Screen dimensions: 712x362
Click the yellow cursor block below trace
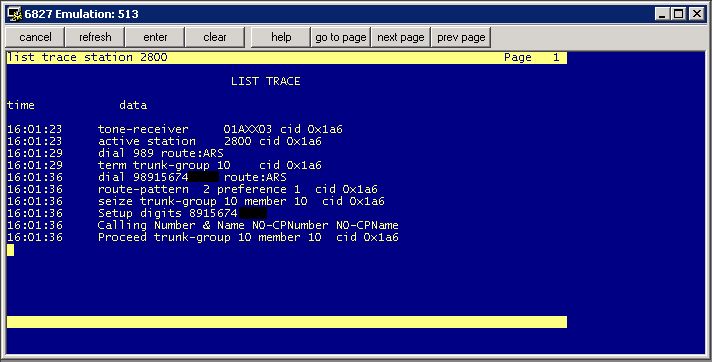pyautogui.click(x=10, y=250)
